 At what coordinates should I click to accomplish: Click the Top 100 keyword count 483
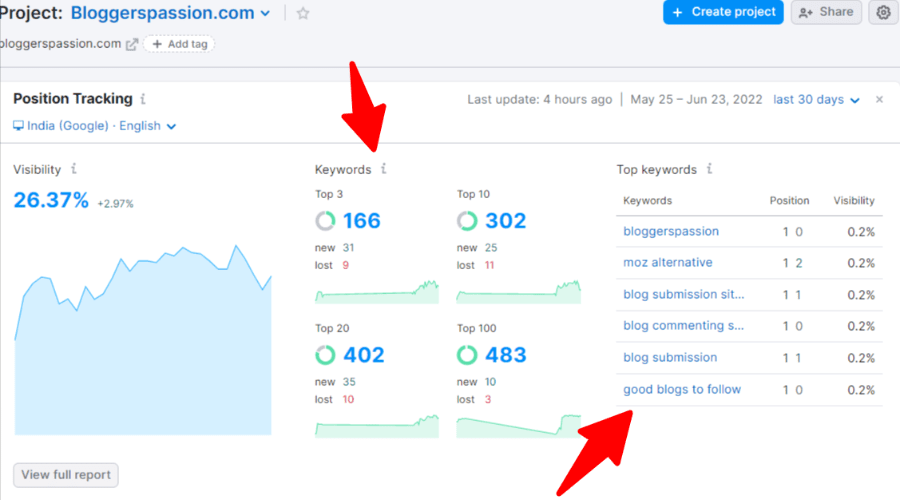click(506, 355)
